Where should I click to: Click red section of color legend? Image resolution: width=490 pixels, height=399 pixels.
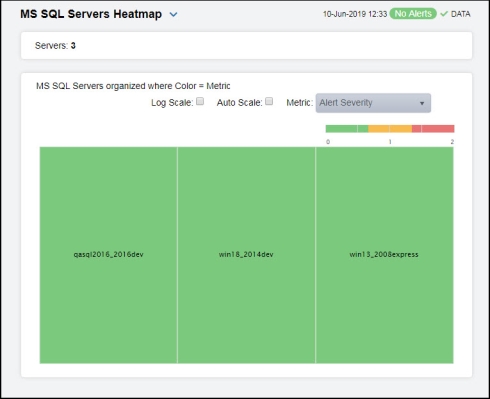click(x=433, y=129)
